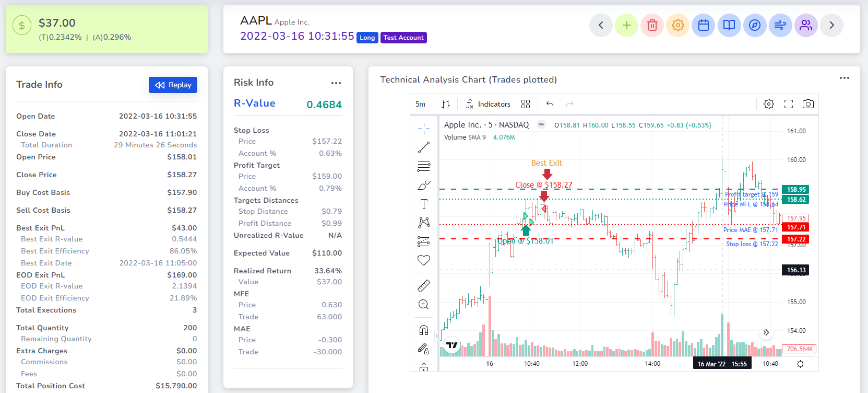
Task: Click the Long badge
Action: 367,38
